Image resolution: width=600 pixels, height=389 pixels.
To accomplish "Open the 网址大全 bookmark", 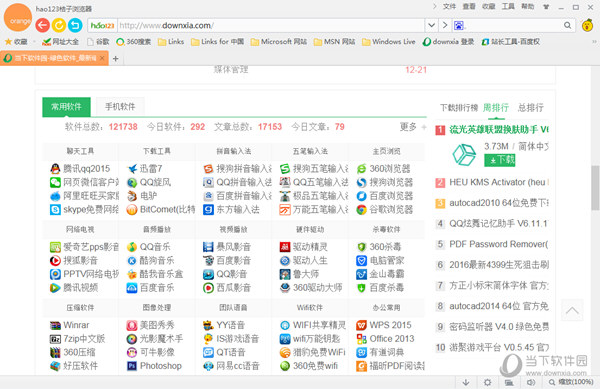I will (x=60, y=42).
